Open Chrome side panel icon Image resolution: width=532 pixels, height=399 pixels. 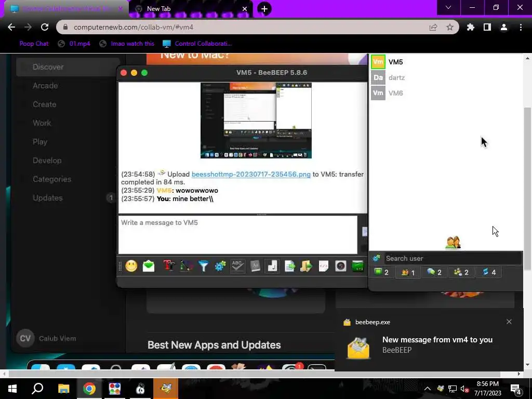click(x=487, y=27)
